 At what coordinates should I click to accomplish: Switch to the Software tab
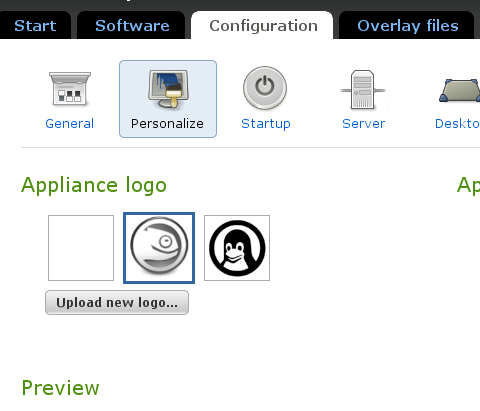coord(131,25)
